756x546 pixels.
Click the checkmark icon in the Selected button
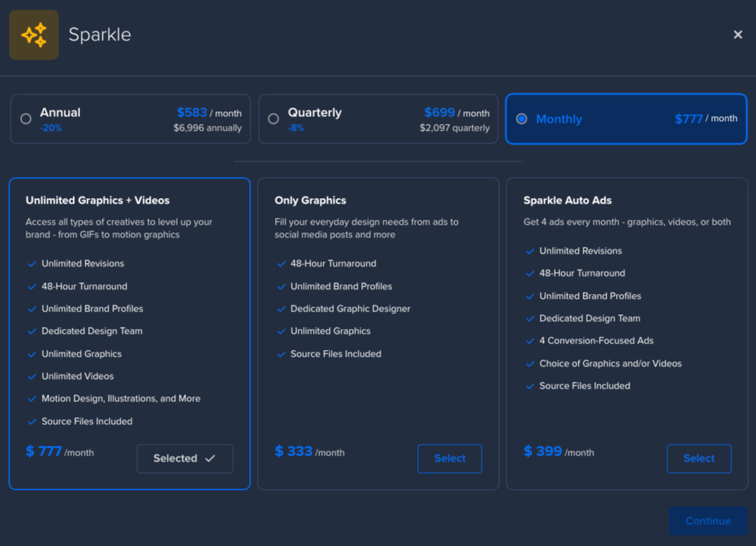pos(210,458)
